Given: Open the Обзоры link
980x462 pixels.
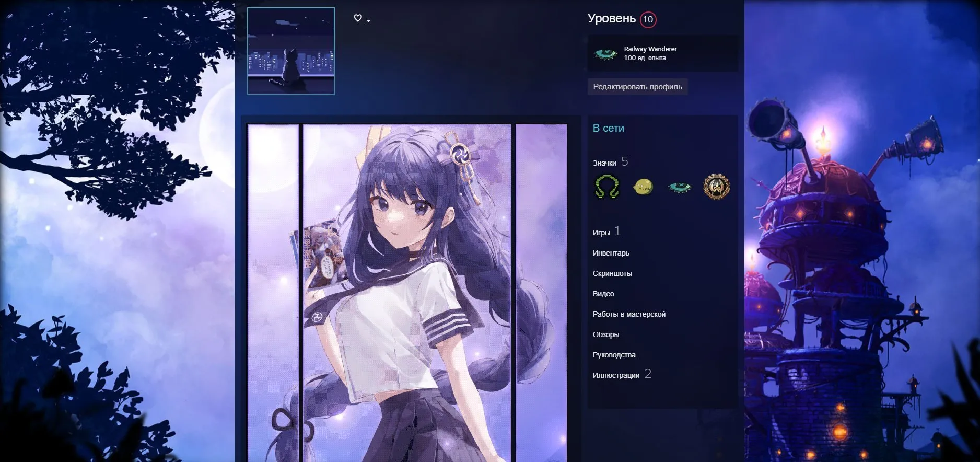Looking at the screenshot, I should (x=606, y=334).
